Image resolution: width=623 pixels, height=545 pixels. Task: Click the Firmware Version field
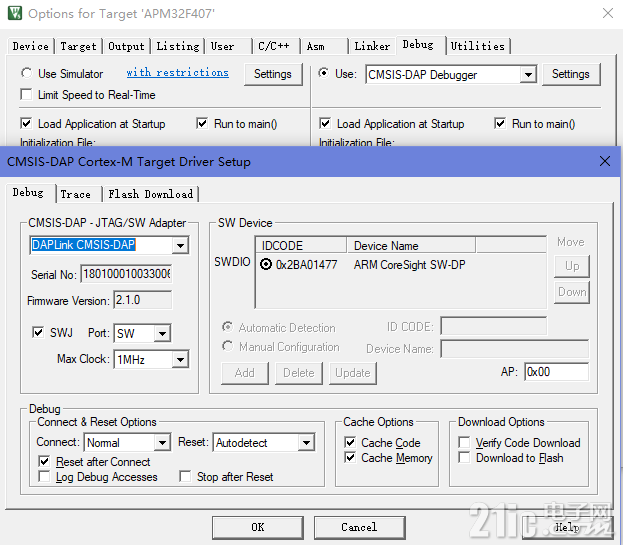point(143,300)
